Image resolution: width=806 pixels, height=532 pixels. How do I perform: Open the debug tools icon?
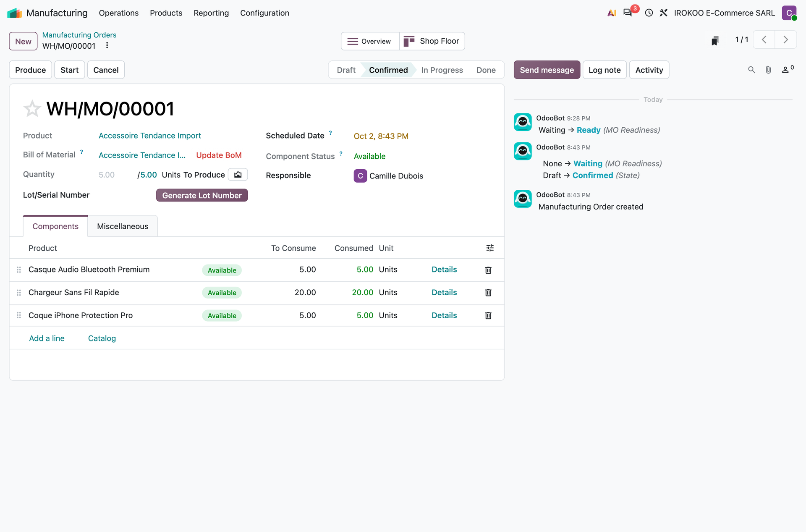coord(663,13)
